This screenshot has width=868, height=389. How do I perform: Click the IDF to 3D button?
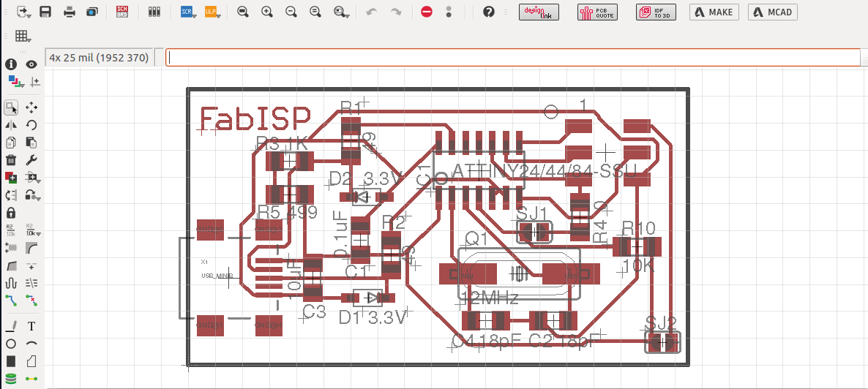(x=656, y=12)
